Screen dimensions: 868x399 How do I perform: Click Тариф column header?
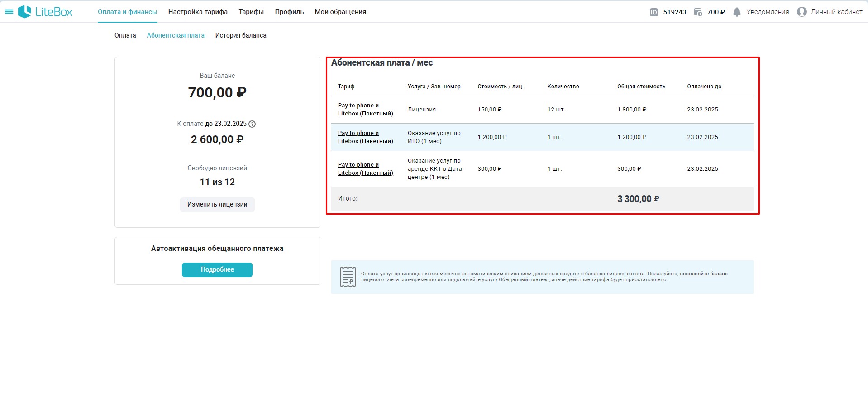pyautogui.click(x=346, y=87)
